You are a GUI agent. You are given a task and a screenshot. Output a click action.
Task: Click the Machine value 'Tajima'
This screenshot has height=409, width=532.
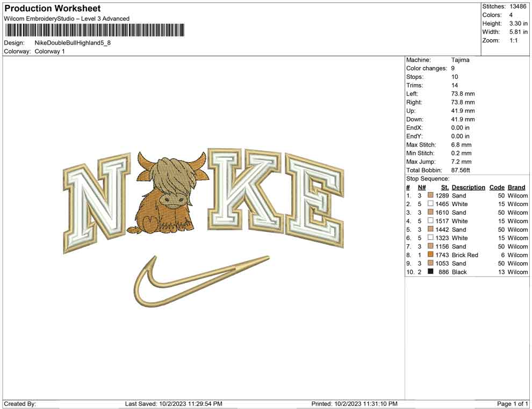click(460, 60)
